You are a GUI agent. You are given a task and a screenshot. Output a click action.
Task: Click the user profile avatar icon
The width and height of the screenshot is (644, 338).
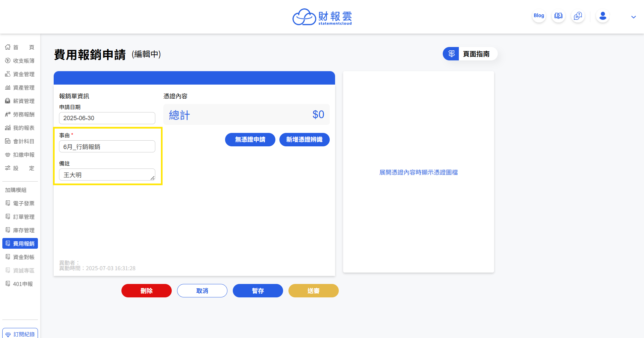coord(602,16)
